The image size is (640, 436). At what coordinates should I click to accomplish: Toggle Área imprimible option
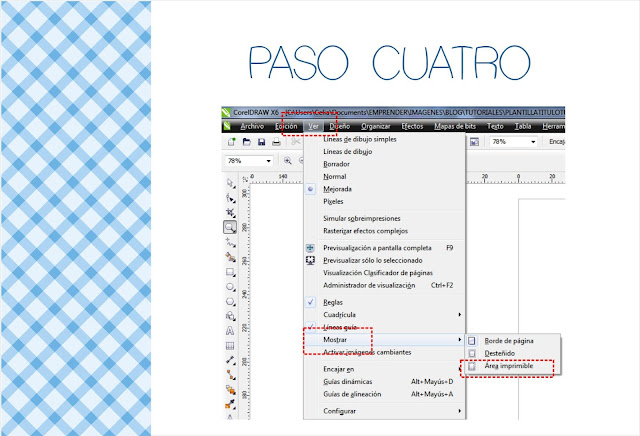(509, 366)
